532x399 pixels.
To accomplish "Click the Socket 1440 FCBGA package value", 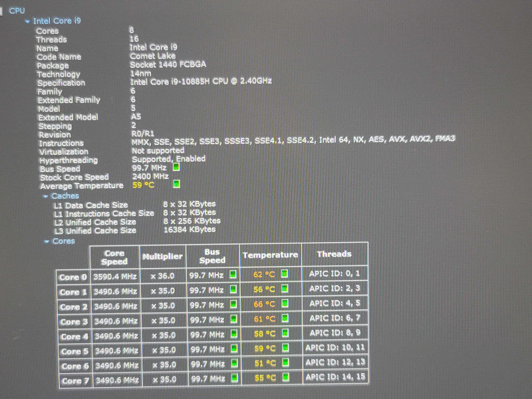I will pyautogui.click(x=168, y=65).
